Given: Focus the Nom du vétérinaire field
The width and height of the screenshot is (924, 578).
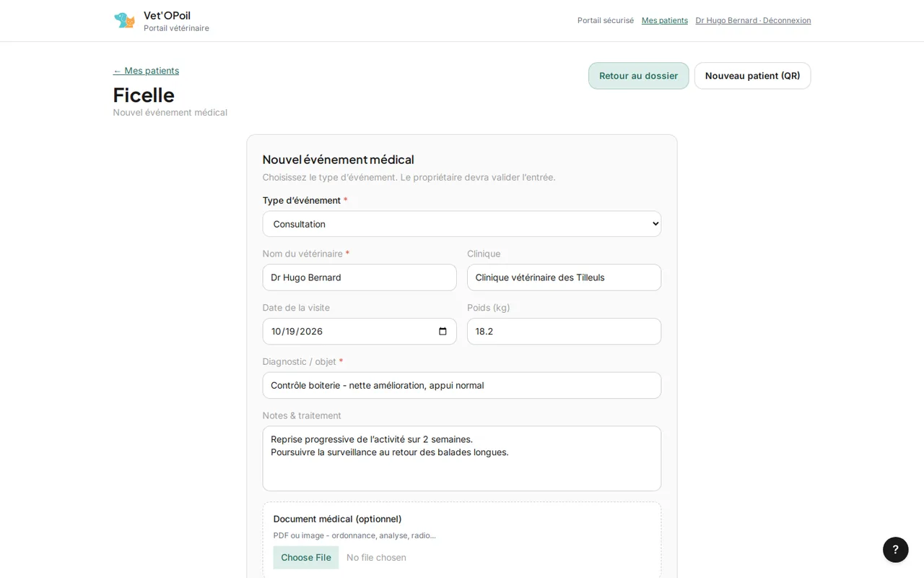Looking at the screenshot, I should pos(359,277).
